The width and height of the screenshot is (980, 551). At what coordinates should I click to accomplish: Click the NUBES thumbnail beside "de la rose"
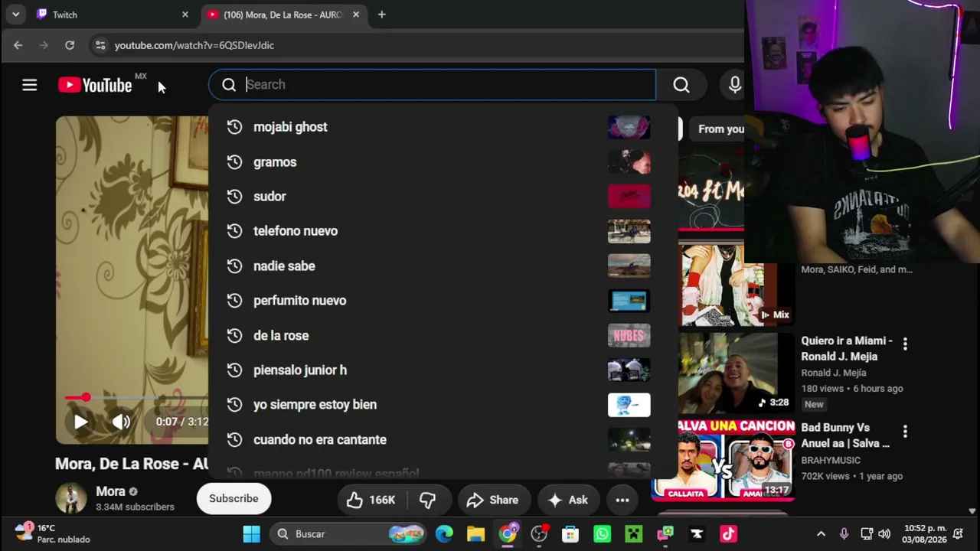pos(629,335)
